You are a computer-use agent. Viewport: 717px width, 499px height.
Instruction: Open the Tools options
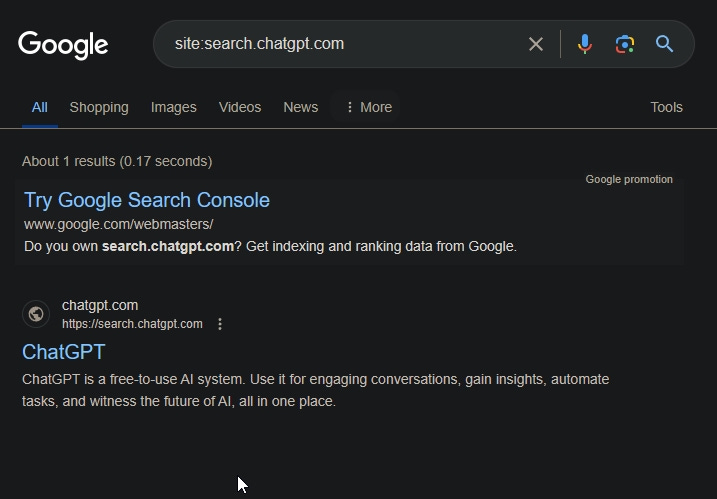pos(666,107)
